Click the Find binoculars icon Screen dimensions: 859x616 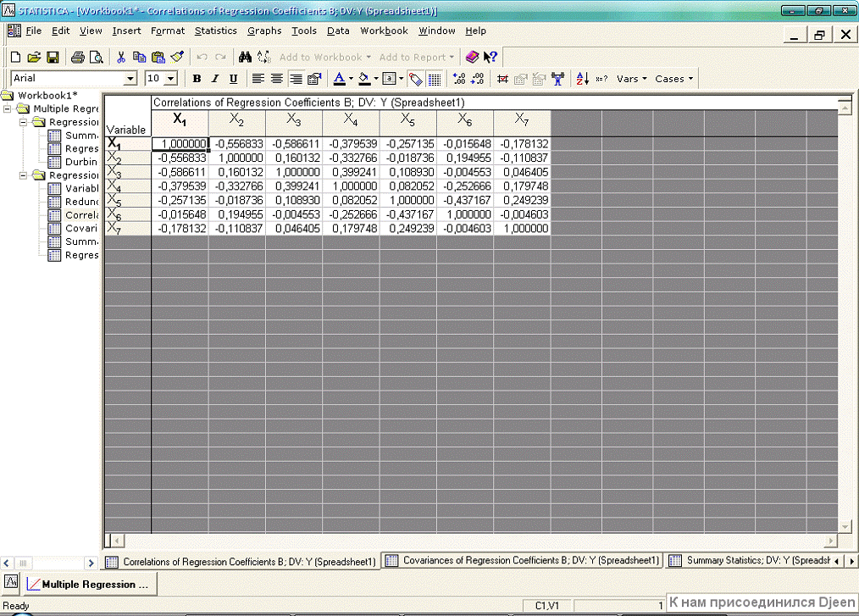pos(245,57)
